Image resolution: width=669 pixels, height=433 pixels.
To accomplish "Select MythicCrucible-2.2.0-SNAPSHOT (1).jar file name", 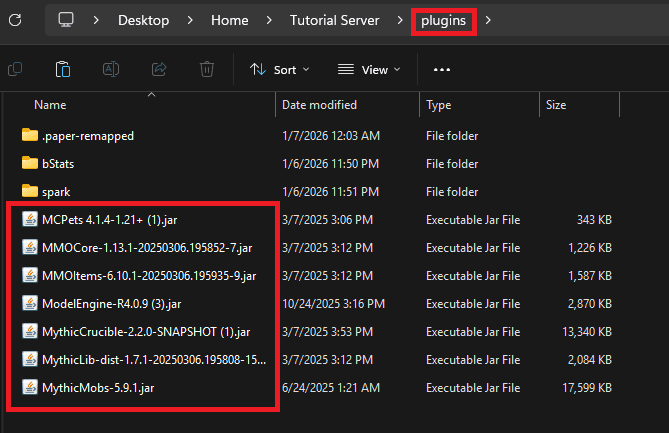I will tap(146, 331).
